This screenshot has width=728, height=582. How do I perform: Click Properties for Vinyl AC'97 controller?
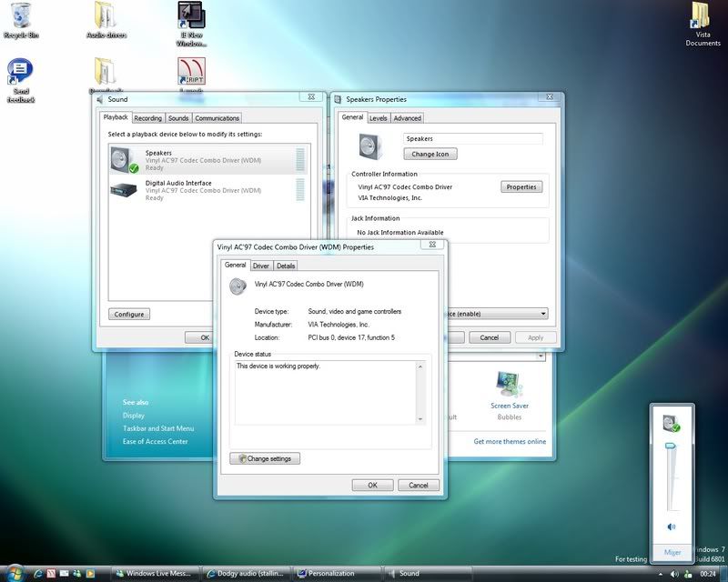coord(521,187)
